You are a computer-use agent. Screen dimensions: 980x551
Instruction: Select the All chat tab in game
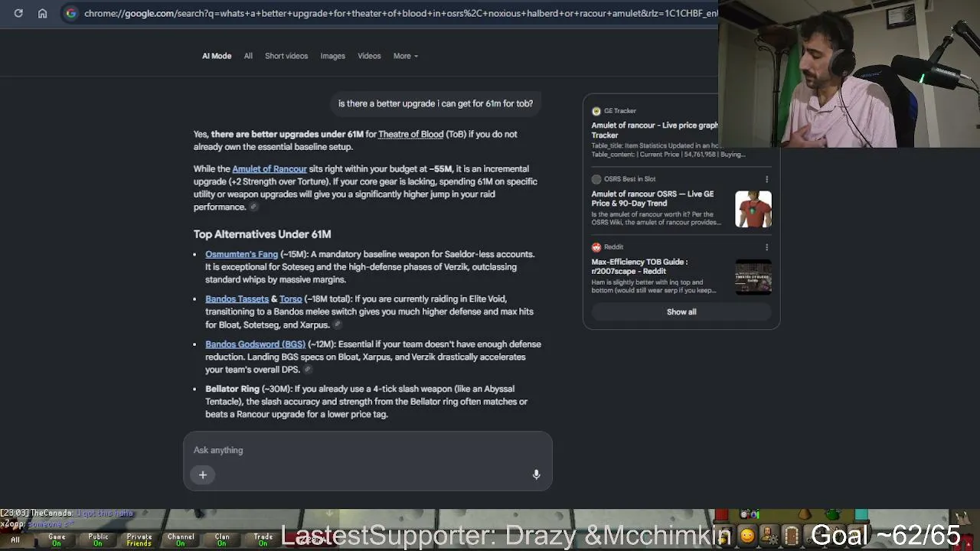click(x=15, y=540)
